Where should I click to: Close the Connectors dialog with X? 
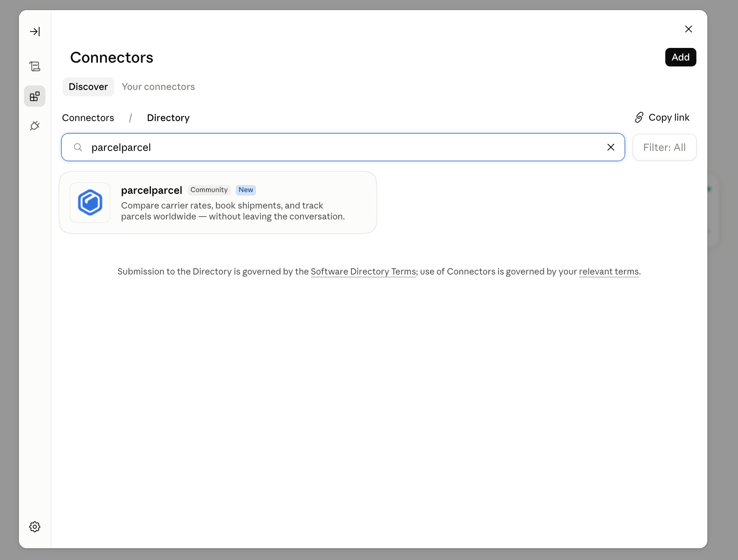tap(688, 29)
